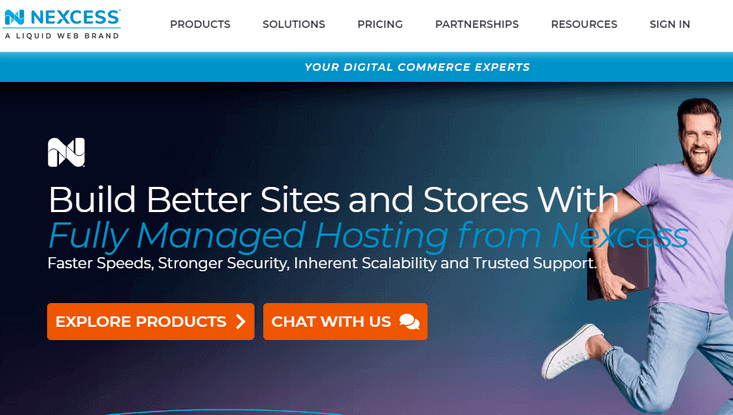Click the Fully Managed Hosting from Nexcess text

click(x=368, y=235)
